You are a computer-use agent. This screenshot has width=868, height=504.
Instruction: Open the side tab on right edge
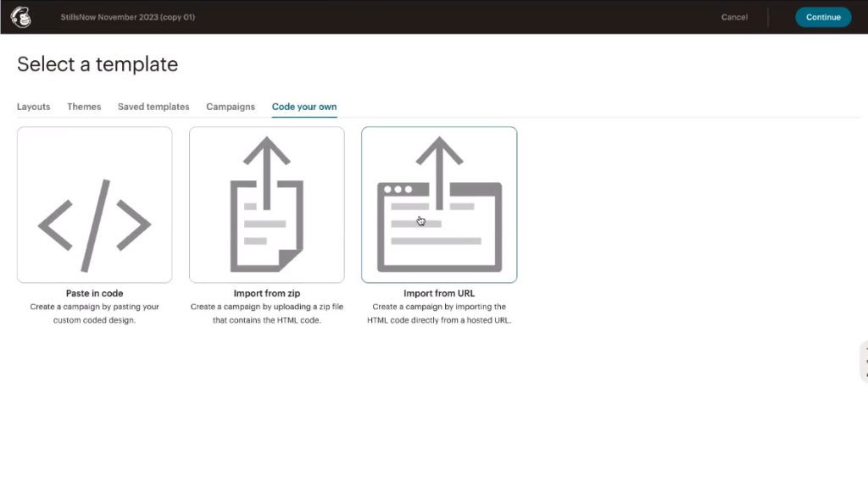pyautogui.click(x=863, y=362)
